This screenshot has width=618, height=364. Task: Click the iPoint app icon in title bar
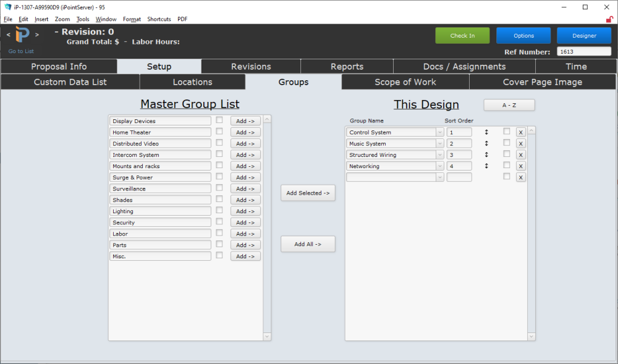pos(7,7)
